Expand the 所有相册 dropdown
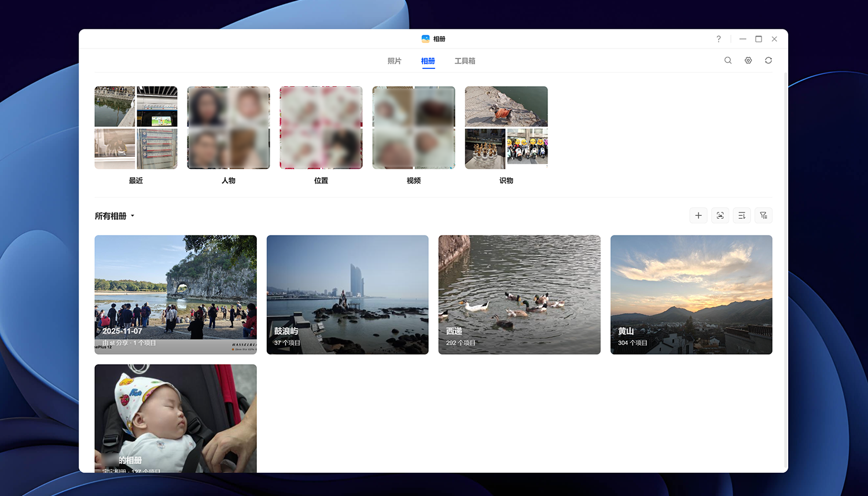The height and width of the screenshot is (496, 868). [x=115, y=216]
